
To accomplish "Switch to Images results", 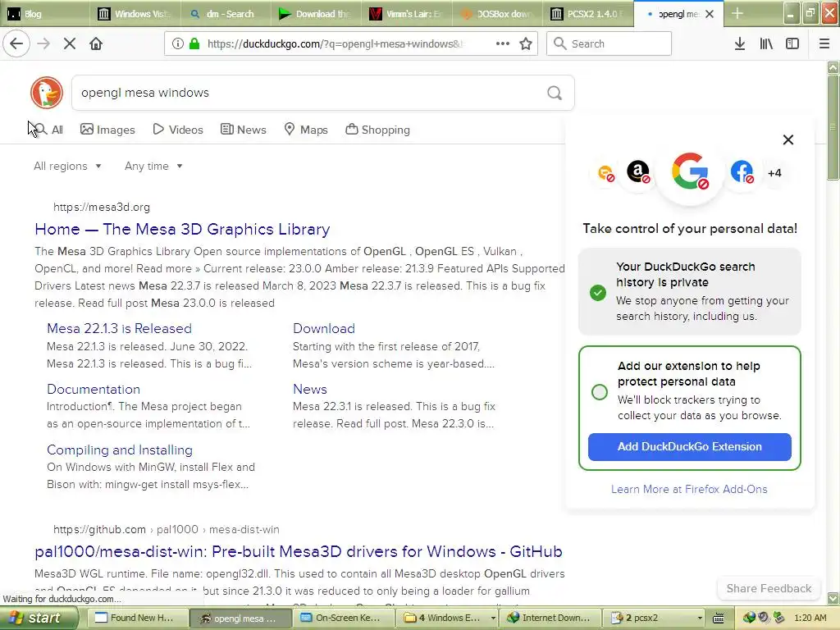I will (107, 130).
